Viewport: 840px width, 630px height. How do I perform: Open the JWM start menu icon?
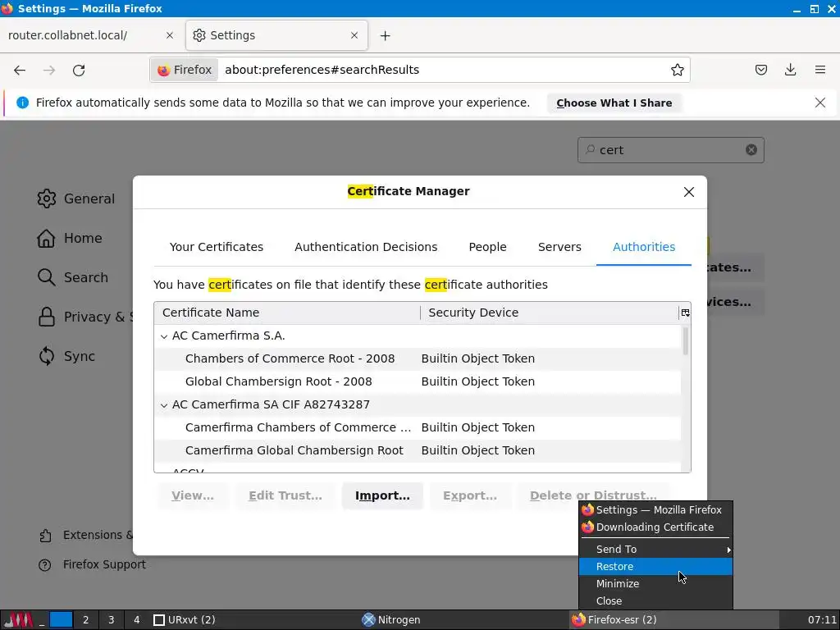(x=19, y=620)
